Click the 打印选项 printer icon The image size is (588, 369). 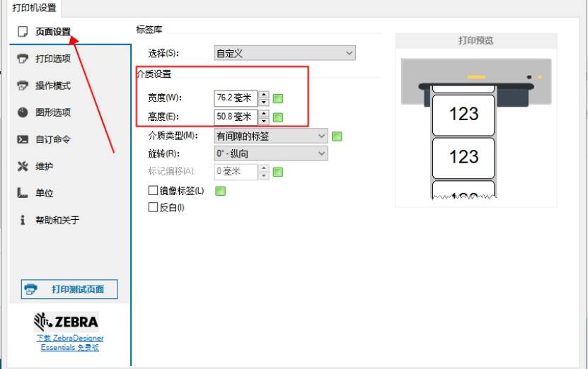coord(23,59)
